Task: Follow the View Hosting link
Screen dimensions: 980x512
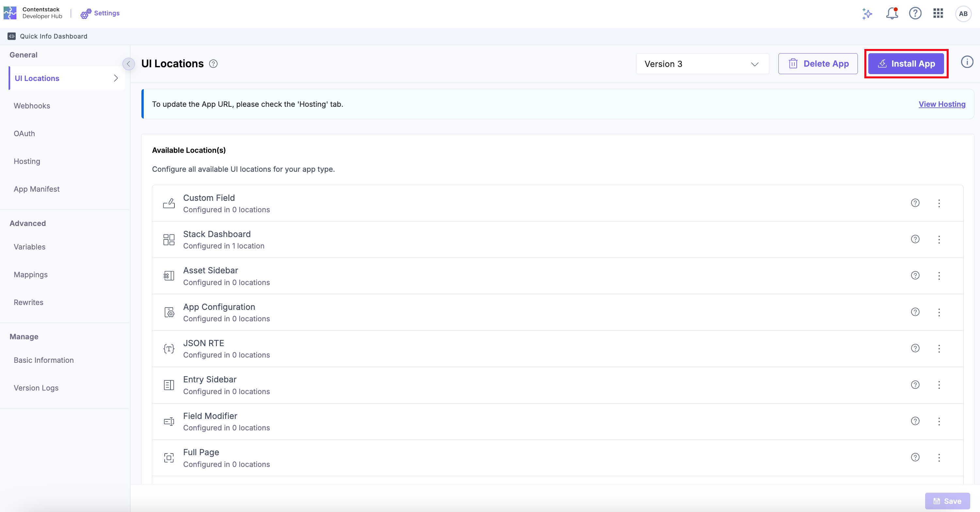Action: 941,104
